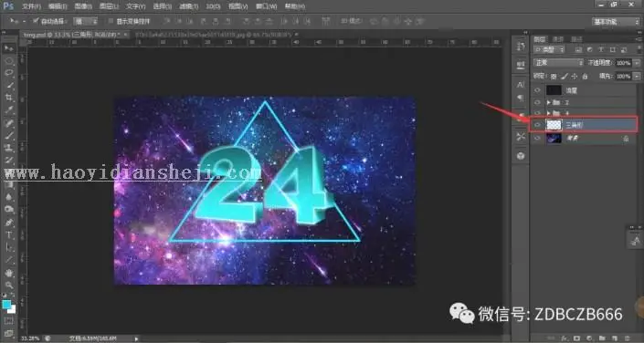Open opacity slider dropdown arrow
Screen dimensions: 644x343
637,63
